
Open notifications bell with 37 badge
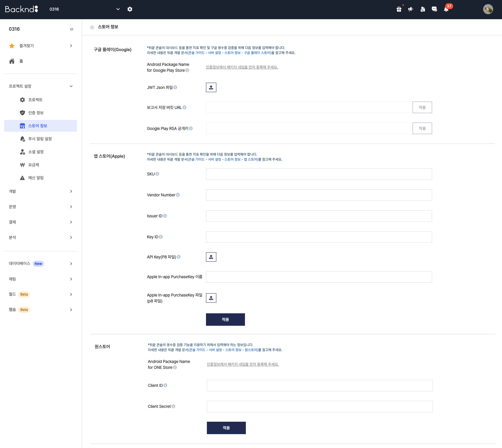[446, 9]
